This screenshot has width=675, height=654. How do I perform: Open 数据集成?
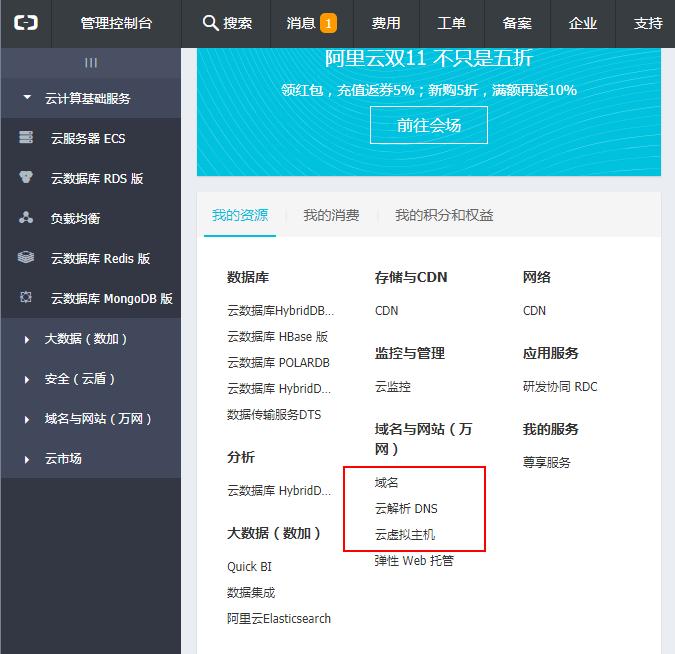[251, 593]
